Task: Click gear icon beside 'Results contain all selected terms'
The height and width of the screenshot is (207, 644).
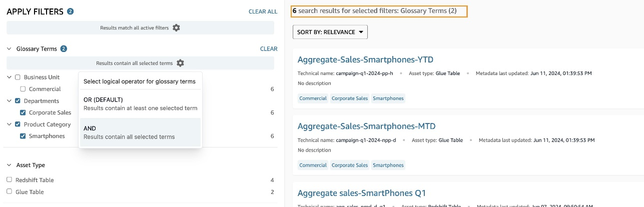Action: [x=180, y=63]
